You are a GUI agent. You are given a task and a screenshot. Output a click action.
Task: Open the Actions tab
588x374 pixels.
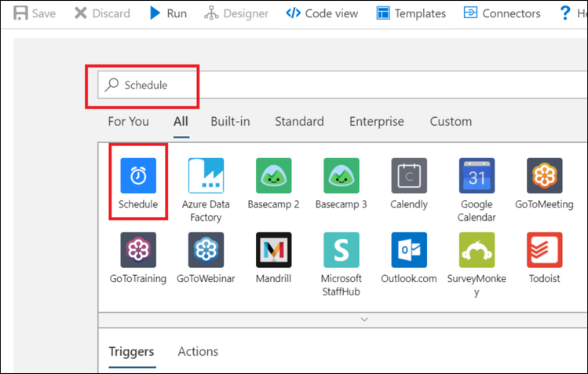(198, 351)
